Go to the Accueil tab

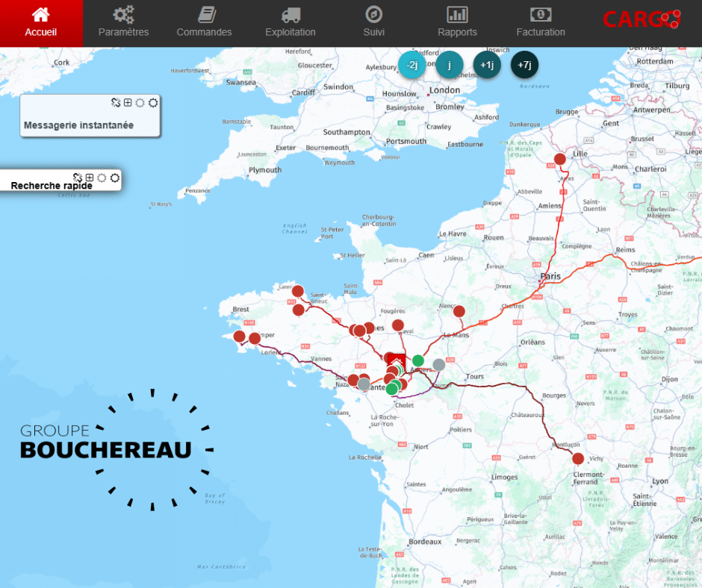(x=41, y=23)
